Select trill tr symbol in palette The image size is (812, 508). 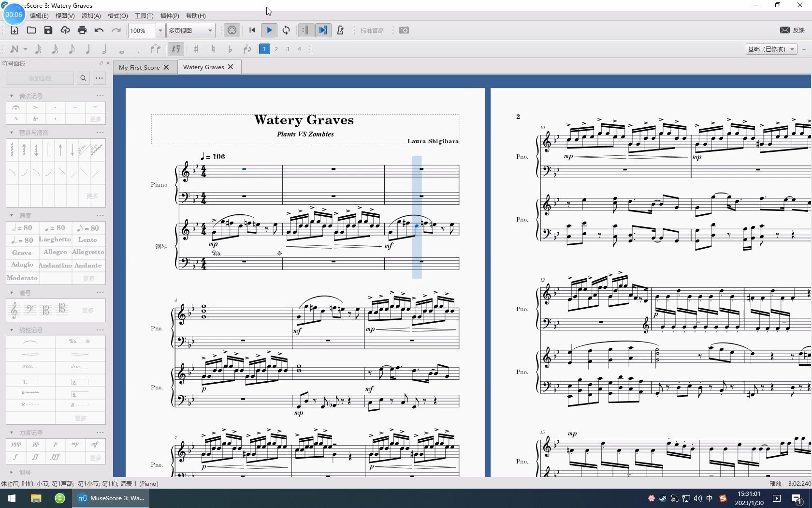[x=35, y=119]
